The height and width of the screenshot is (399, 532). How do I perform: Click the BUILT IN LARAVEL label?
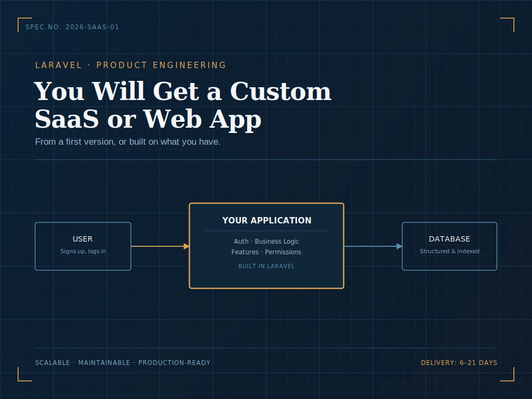click(267, 267)
